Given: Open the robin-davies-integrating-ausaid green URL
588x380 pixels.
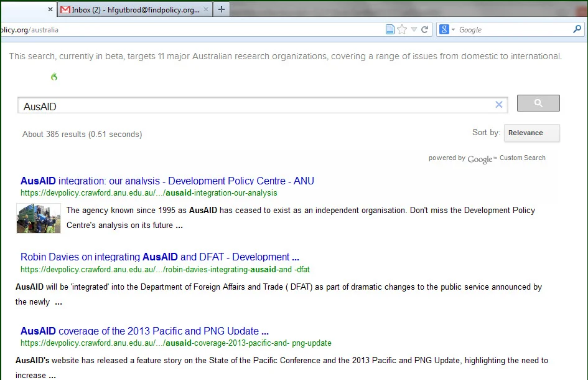Looking at the screenshot, I should pos(165,270).
